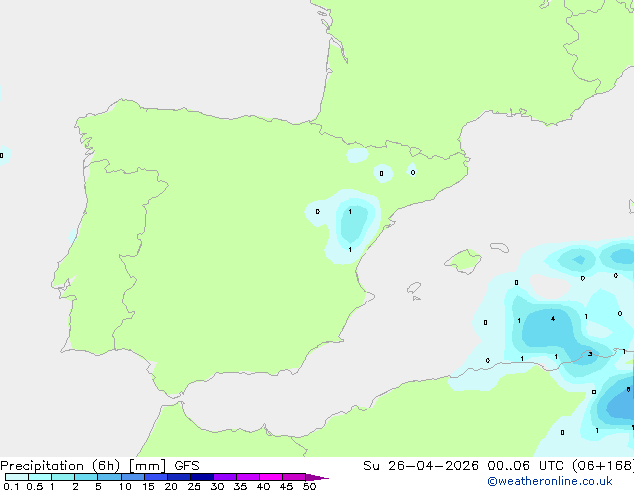The image size is (634, 490).
Task: Click the legend scale label "40"
Action: [x=263, y=486]
